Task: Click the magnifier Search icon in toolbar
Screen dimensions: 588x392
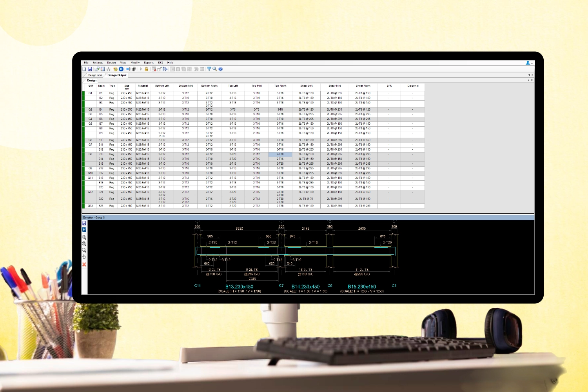Action: (214, 69)
